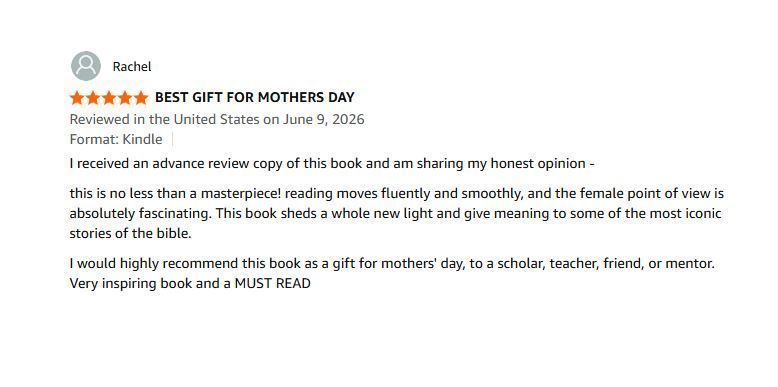Click the line stories of the bible
The image size is (778, 387).
(x=130, y=234)
